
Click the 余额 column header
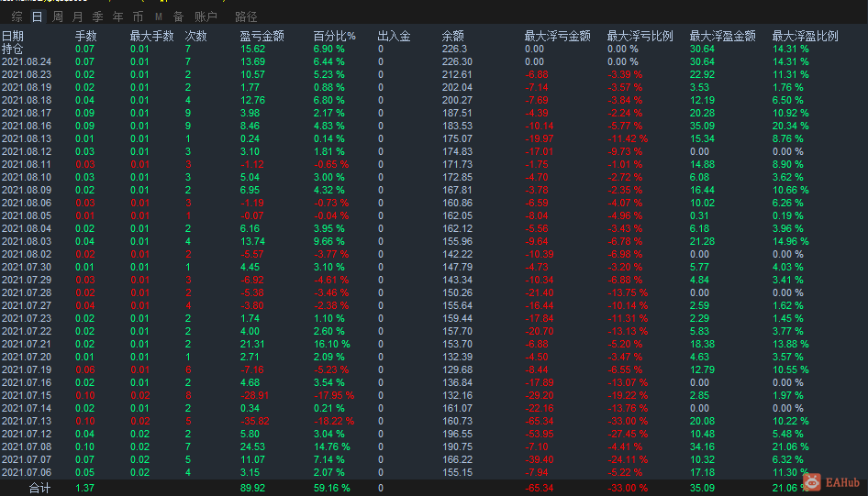pos(453,36)
